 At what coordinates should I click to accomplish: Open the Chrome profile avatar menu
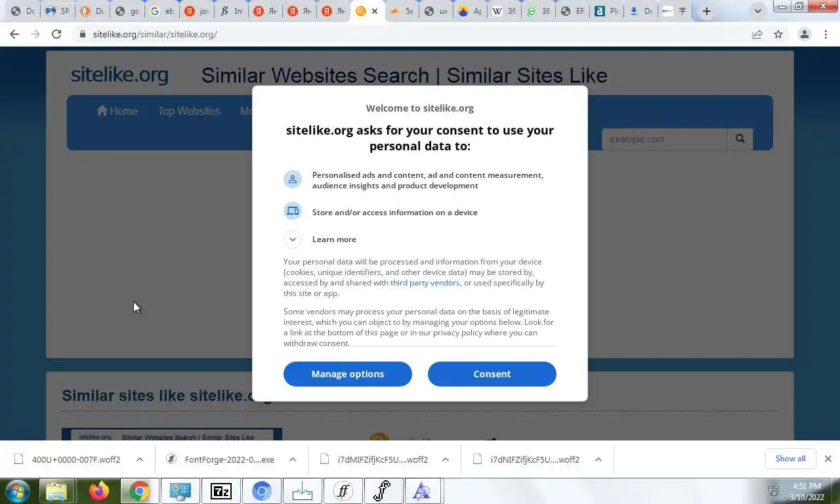point(804,34)
